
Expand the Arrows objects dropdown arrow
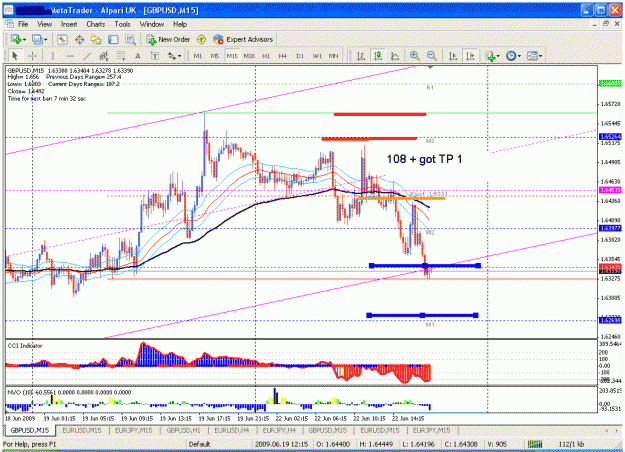click(x=179, y=56)
